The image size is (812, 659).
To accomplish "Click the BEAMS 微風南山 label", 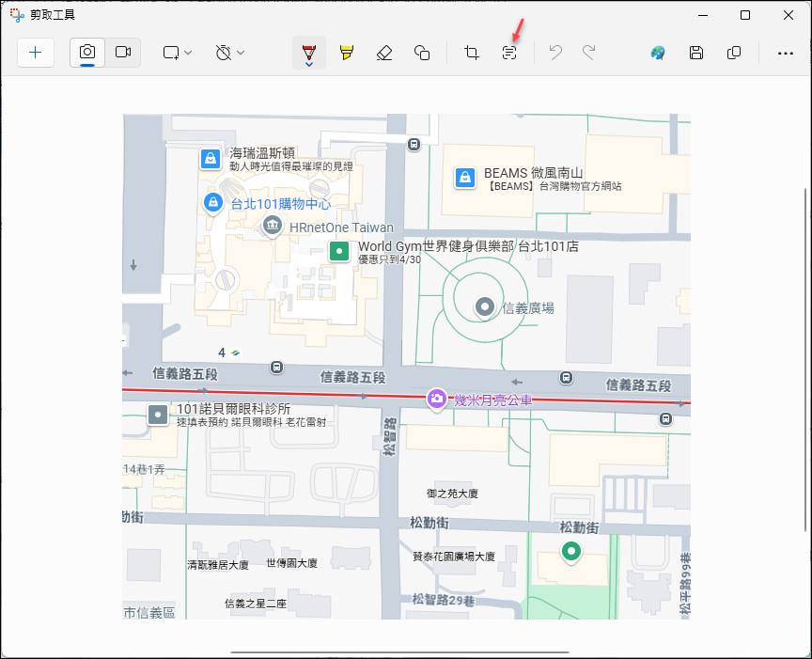I will pos(534,173).
